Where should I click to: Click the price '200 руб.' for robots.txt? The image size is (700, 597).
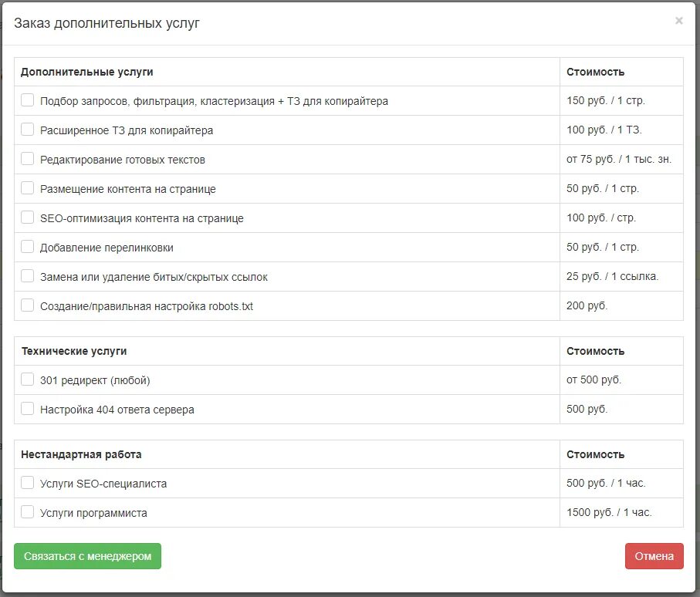587,305
